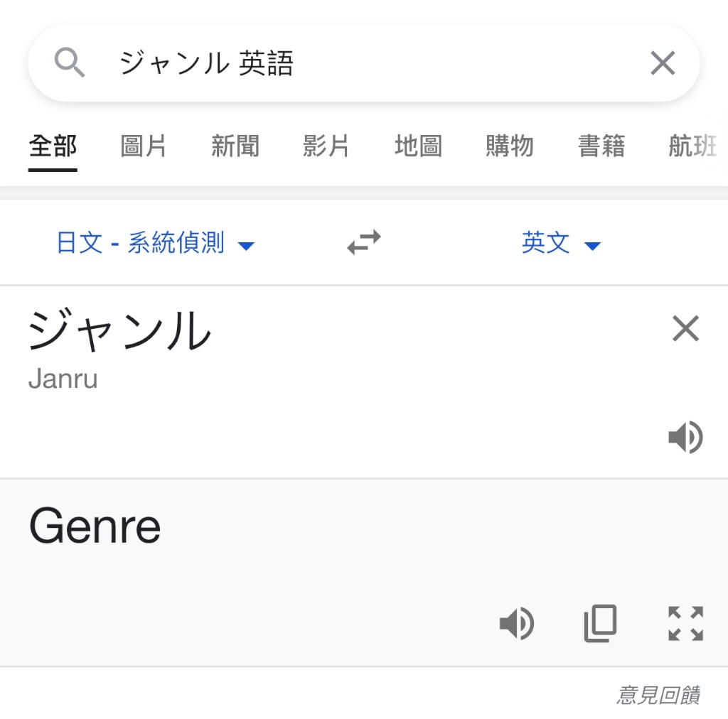
Task: Go to the 書籍 tab
Action: [x=601, y=146]
